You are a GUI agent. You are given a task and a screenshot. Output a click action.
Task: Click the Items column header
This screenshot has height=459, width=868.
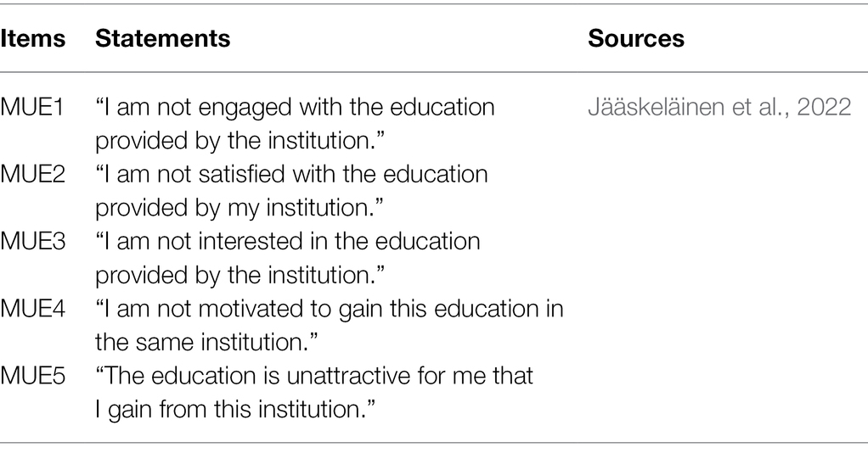(x=32, y=38)
